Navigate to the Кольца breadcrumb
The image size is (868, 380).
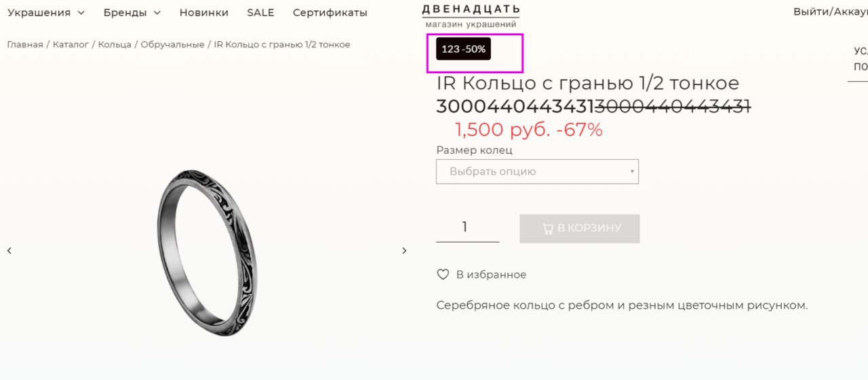pos(115,45)
